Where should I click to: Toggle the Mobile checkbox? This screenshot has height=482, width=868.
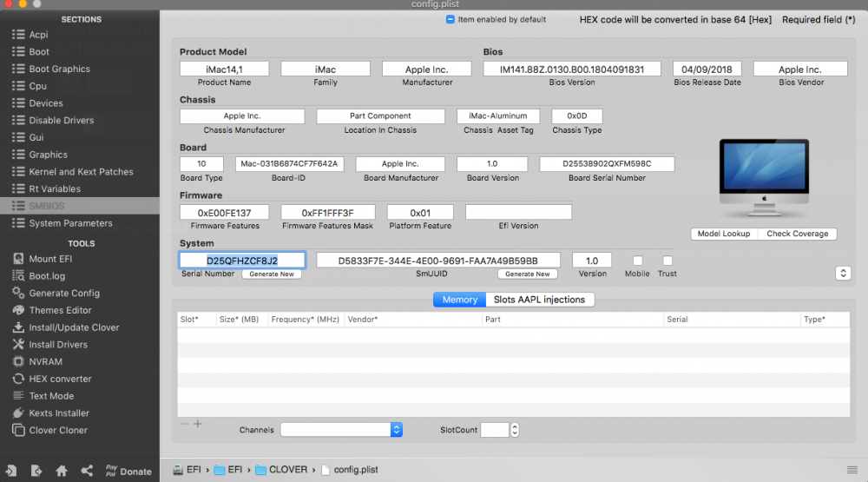[638, 261]
